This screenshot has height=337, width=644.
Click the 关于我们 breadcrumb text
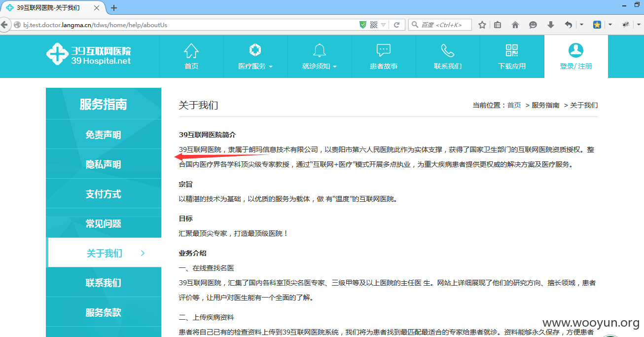[x=584, y=105]
